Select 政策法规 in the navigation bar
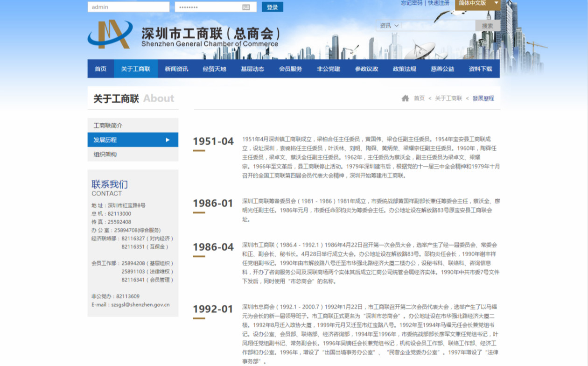Image resolution: width=588 pixels, height=366 pixels. 405,69
